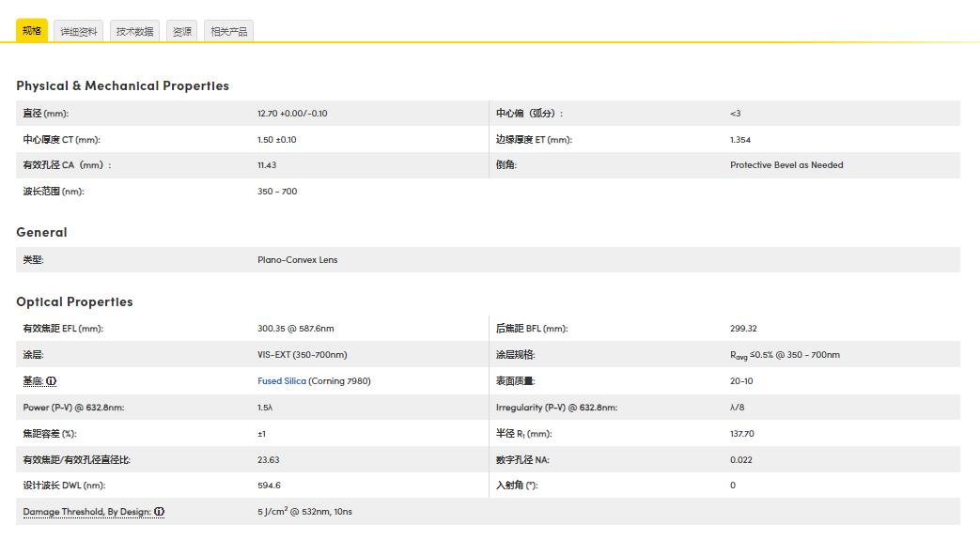
Task: Click the 焦距容差 (%) label
Action: click(x=50, y=434)
